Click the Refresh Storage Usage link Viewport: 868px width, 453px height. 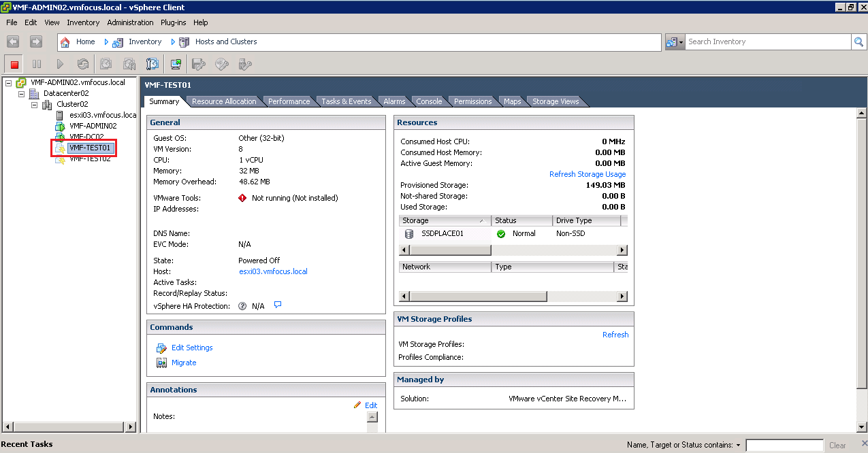click(x=587, y=174)
